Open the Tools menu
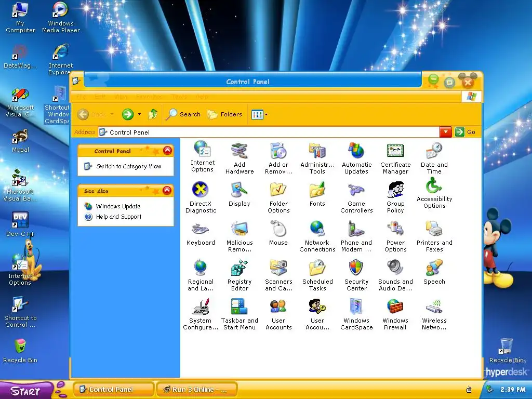Screen dimensions: 532x399 [179, 97]
